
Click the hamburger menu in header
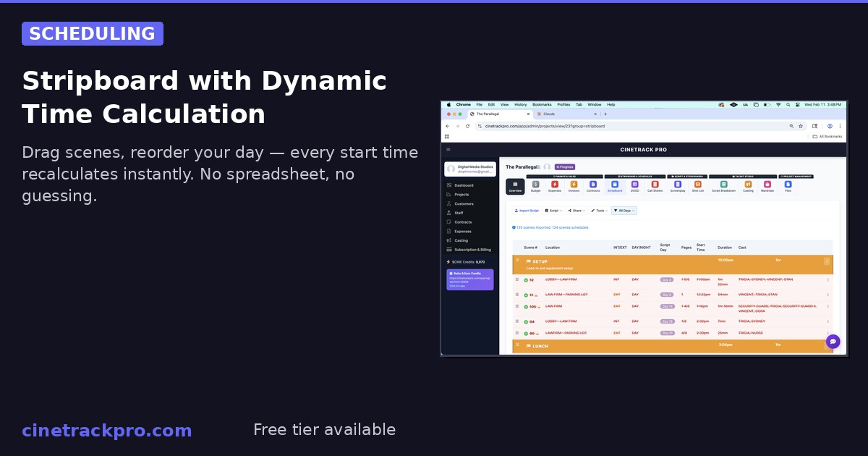[x=448, y=150]
